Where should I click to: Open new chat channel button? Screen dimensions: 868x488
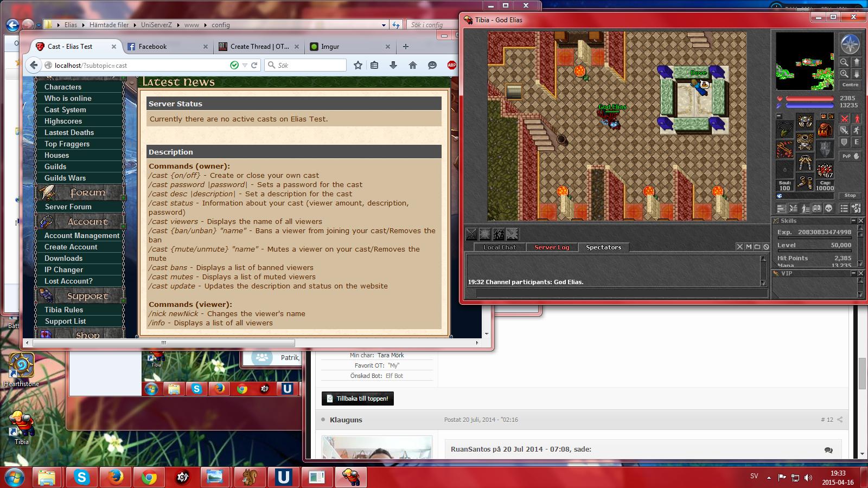757,247
